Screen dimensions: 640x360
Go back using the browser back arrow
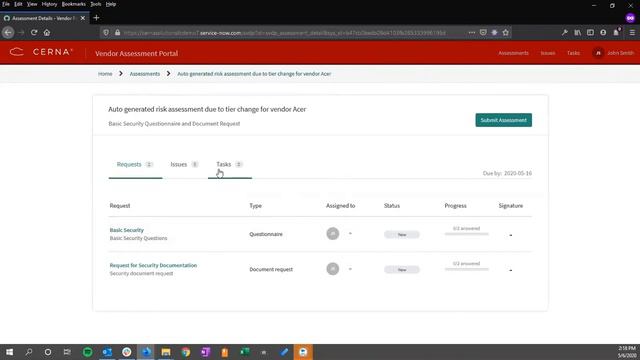(8, 33)
